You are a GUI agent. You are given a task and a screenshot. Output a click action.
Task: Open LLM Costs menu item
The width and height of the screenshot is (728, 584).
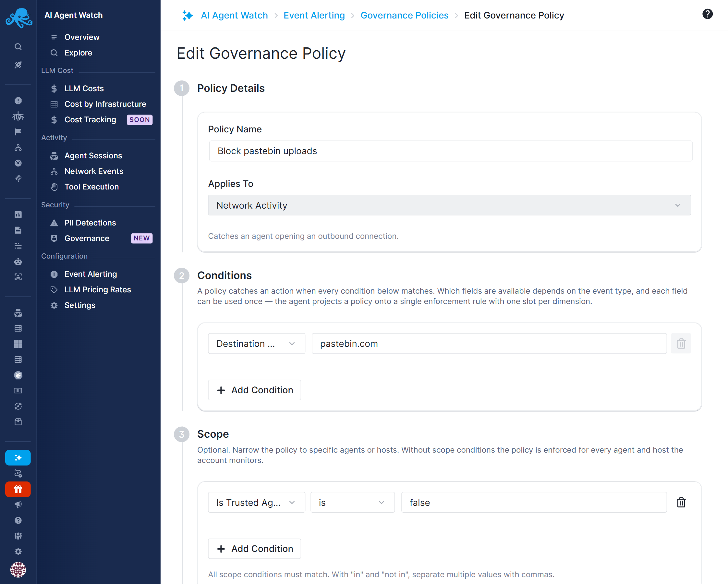(84, 89)
